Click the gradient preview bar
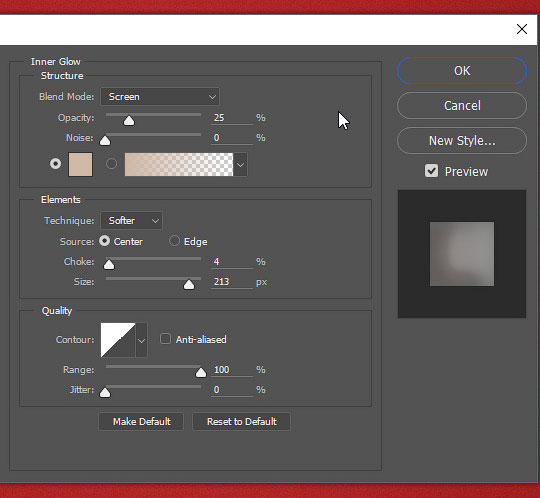Viewport: 540px width, 498px height. (179, 164)
